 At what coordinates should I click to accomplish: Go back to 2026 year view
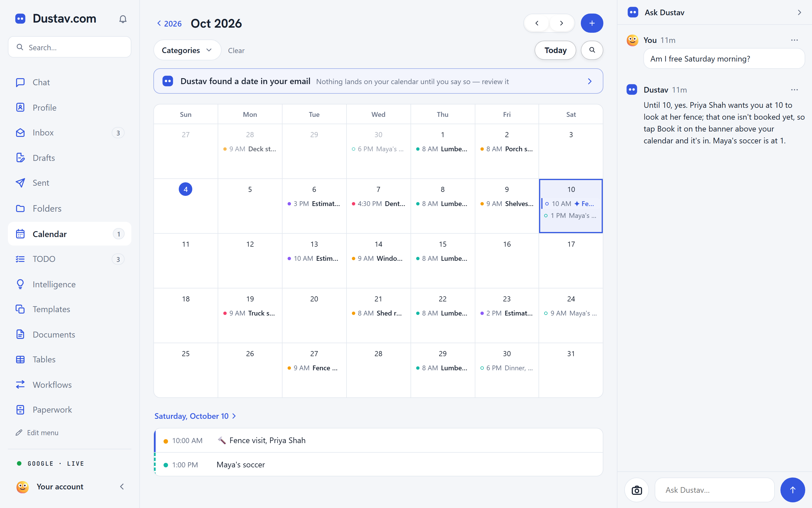tap(169, 23)
